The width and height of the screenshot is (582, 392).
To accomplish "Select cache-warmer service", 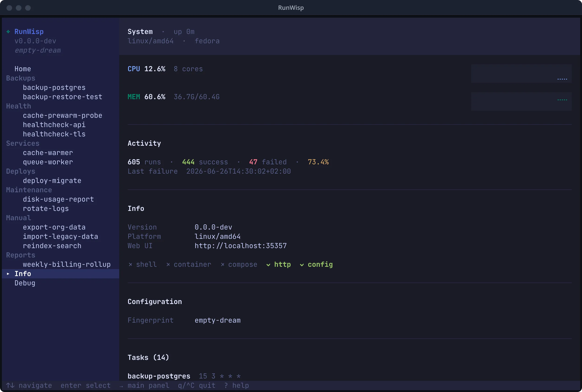I will [x=48, y=152].
